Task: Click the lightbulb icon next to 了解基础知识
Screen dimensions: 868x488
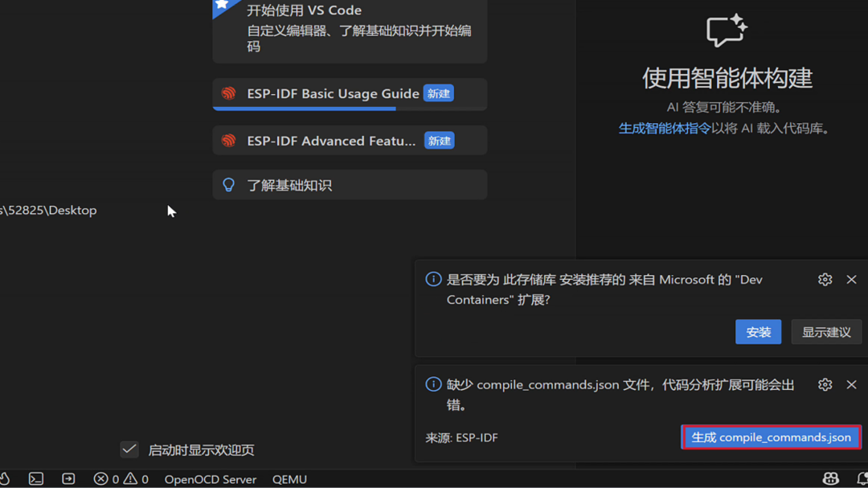Action: tap(228, 184)
